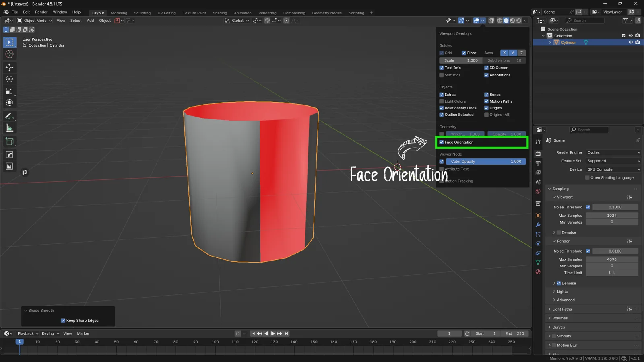
Task: Open the Render properties tab icon
Action: point(538,154)
